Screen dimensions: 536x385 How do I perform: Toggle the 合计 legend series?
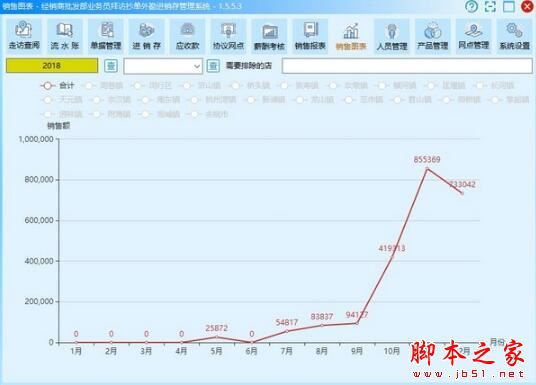(x=57, y=85)
